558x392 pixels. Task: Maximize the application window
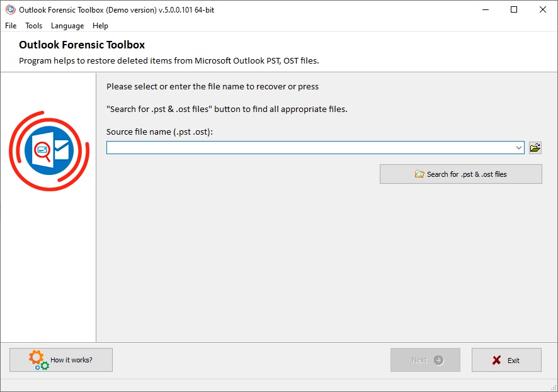tap(514, 9)
